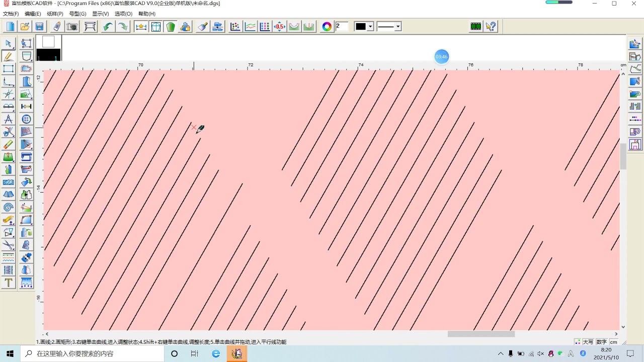Open the 文档(F) menu
This screenshot has height=362, width=644.
pyautogui.click(x=11, y=14)
